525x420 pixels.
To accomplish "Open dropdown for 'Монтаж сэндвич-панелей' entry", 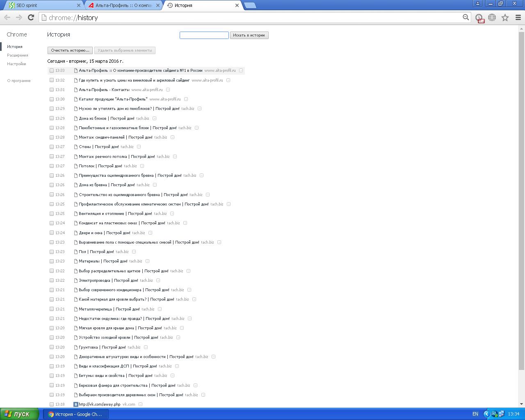I will click(172, 137).
